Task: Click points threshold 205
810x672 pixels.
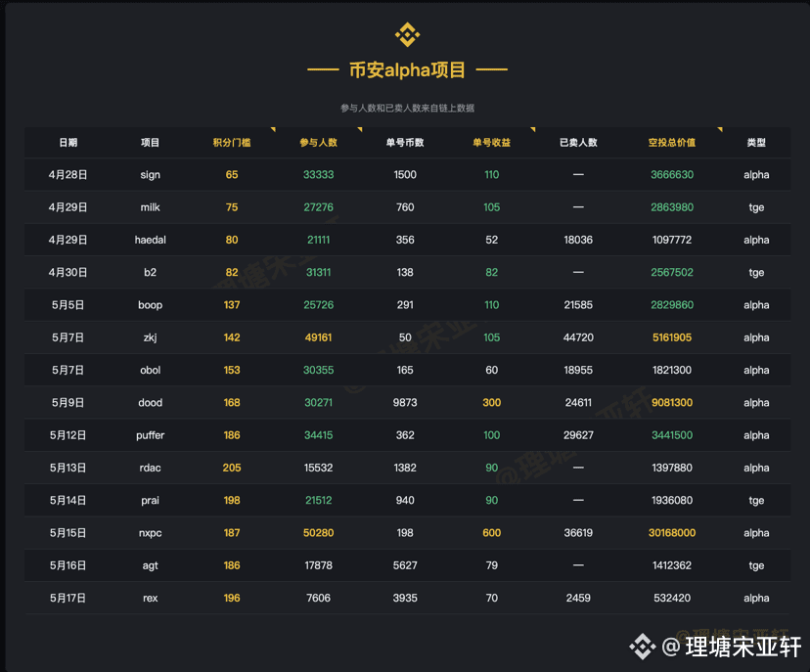Action: pyautogui.click(x=232, y=468)
